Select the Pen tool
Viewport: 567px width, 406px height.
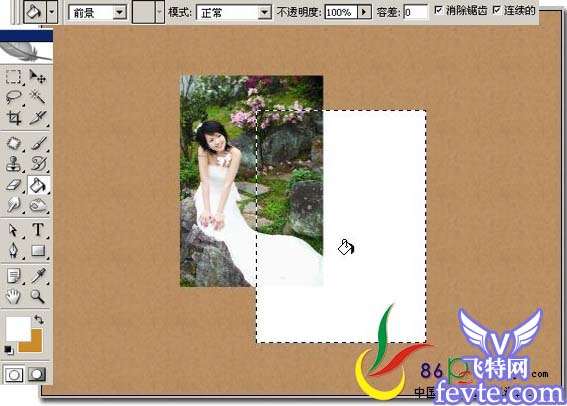coord(13,251)
